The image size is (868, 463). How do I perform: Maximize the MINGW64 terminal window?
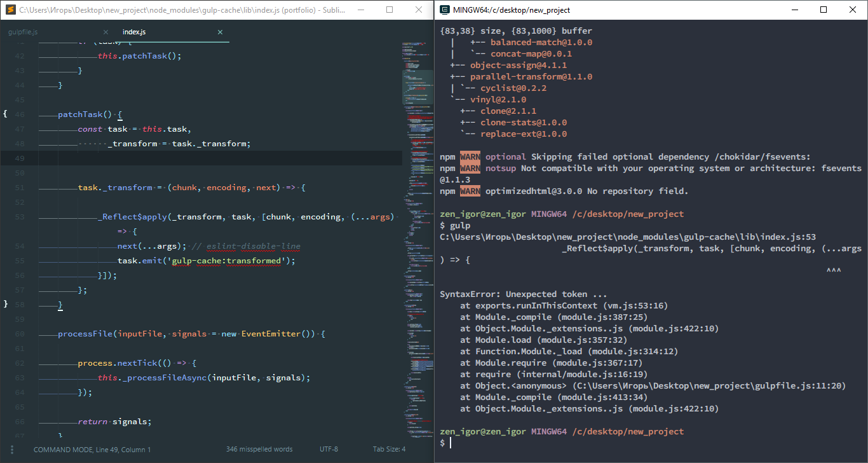pos(824,10)
